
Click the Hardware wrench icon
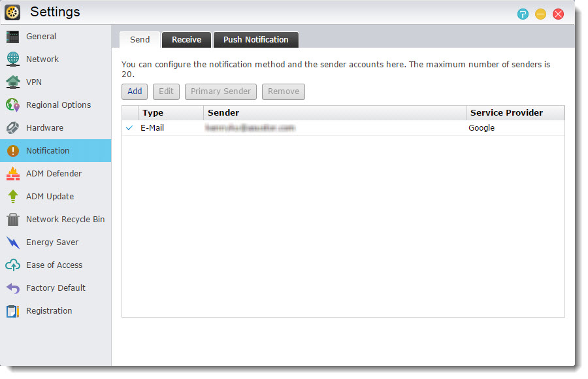(x=13, y=128)
